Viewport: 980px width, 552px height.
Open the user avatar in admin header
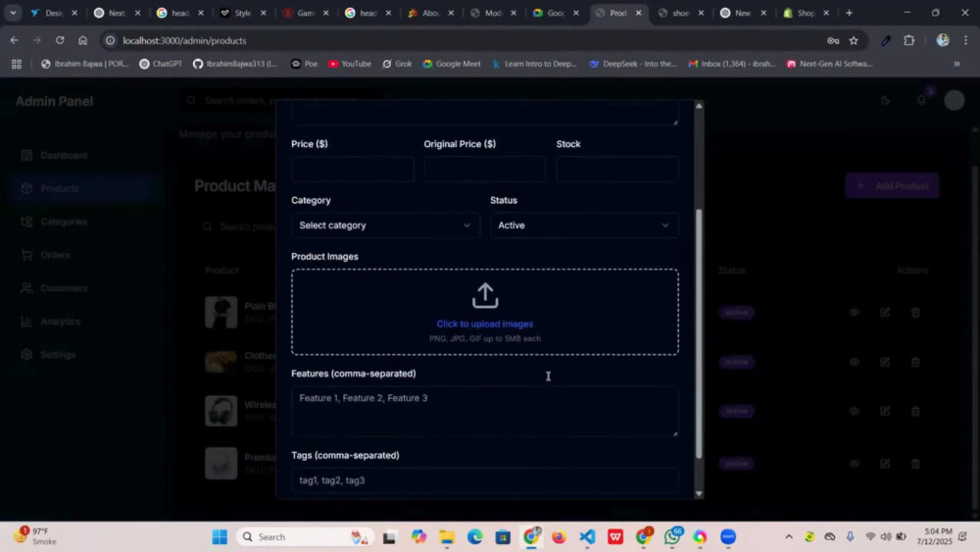(x=955, y=100)
